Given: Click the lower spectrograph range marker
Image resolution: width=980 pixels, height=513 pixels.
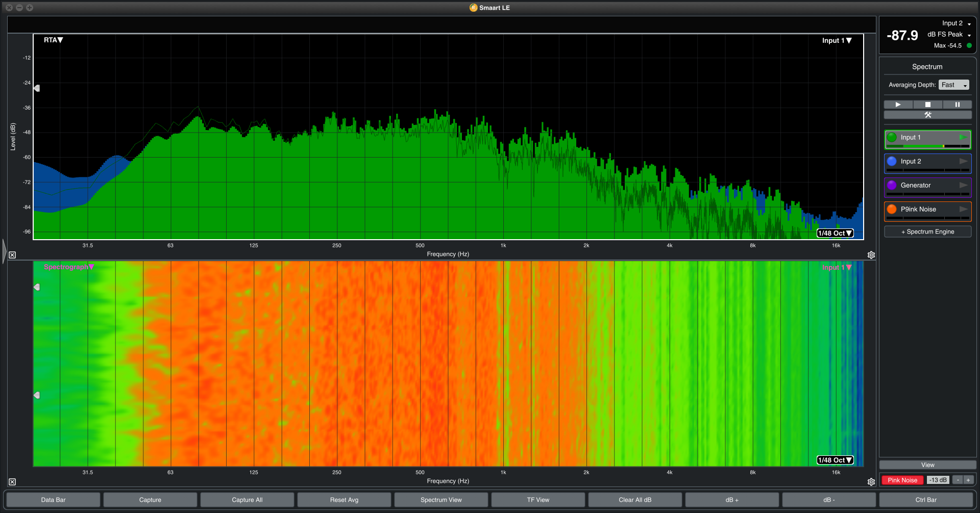Looking at the screenshot, I should click(37, 395).
